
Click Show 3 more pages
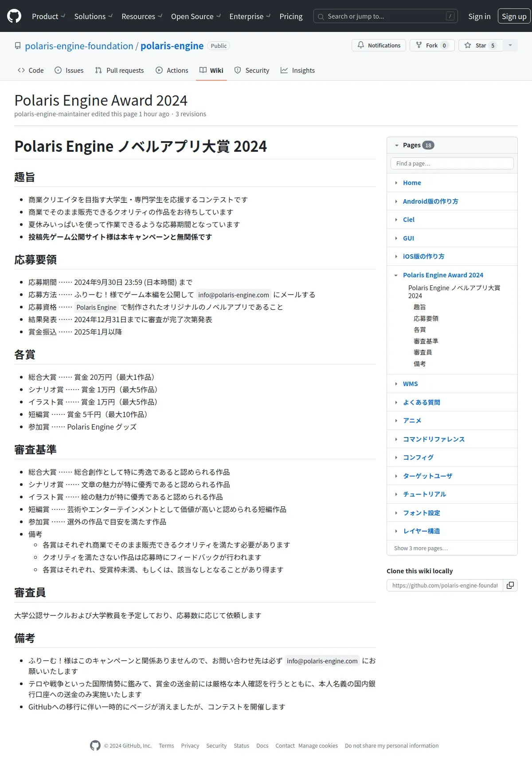[421, 548]
